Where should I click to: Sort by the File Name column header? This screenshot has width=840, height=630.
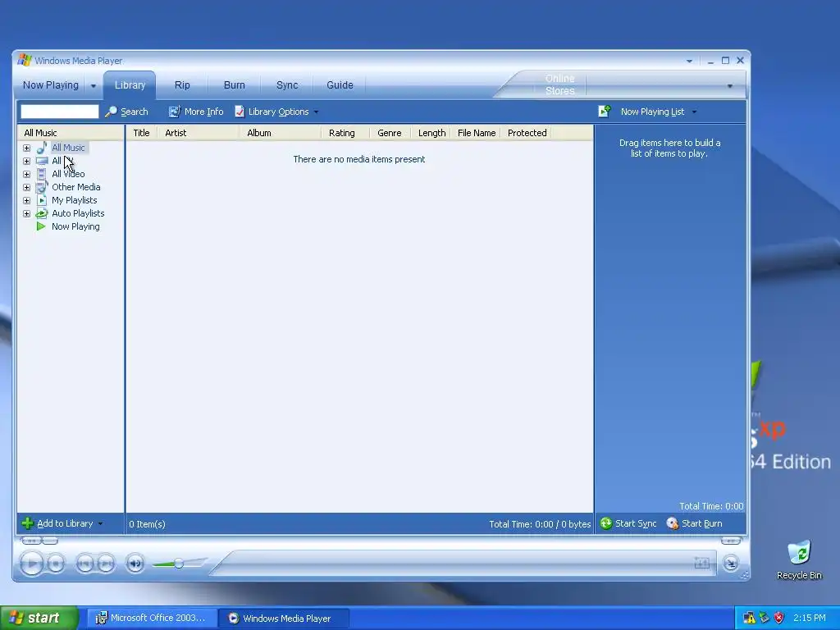477,133
